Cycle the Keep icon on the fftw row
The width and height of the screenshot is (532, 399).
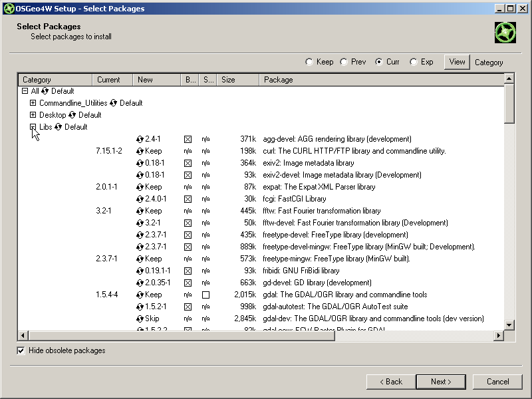pyautogui.click(x=140, y=211)
